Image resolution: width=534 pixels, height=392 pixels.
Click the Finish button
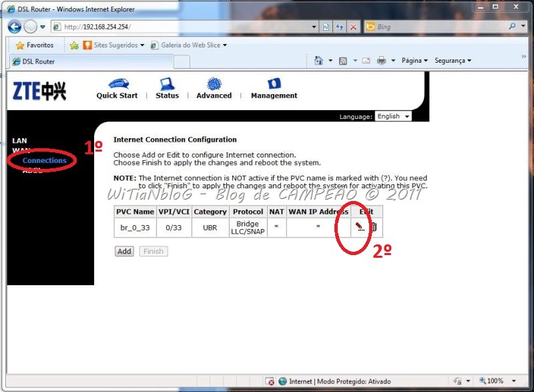pos(154,251)
